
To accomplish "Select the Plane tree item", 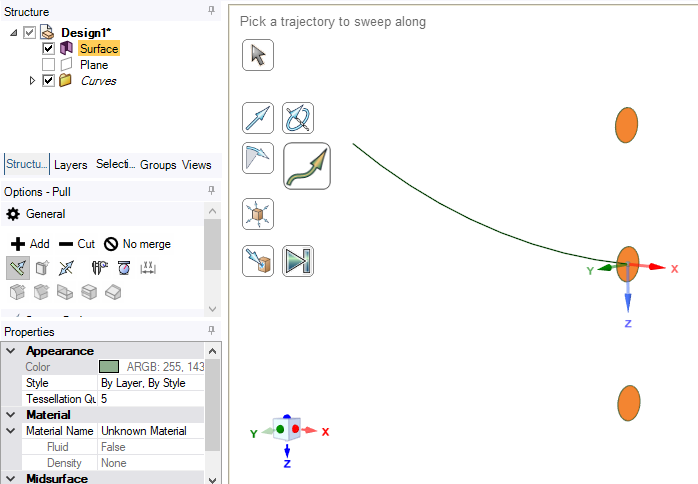I will tap(94, 65).
